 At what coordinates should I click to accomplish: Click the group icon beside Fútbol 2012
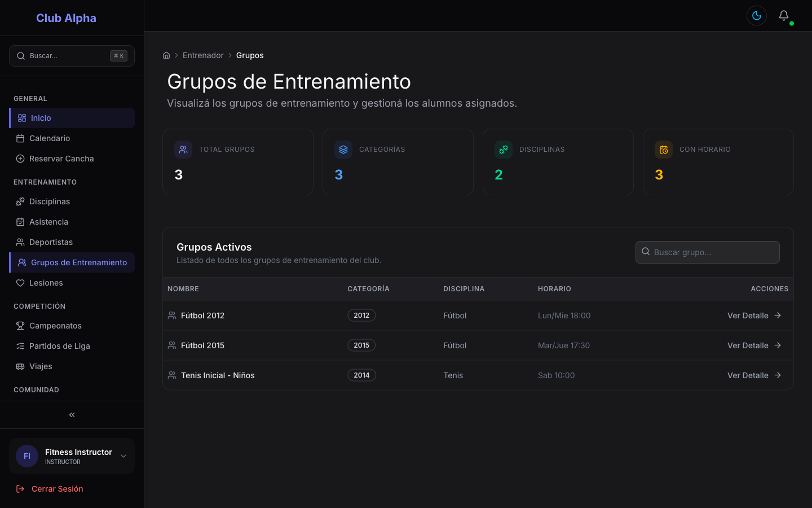tap(172, 316)
